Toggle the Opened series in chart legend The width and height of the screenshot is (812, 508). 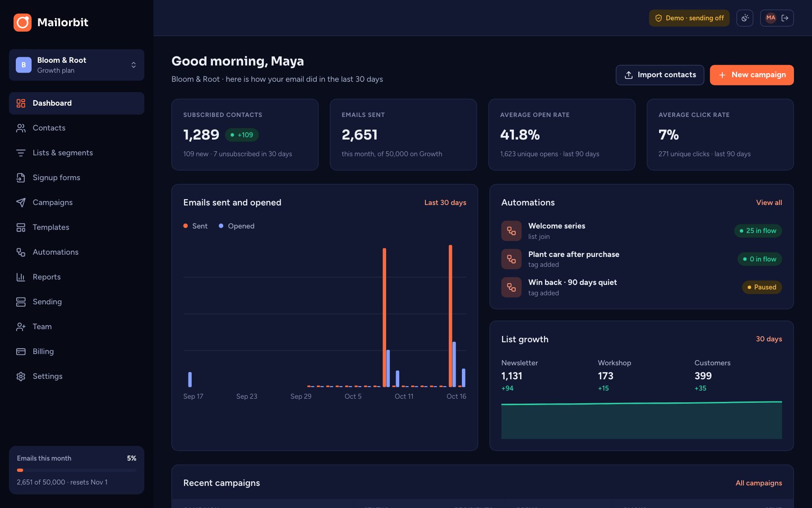[x=236, y=226]
